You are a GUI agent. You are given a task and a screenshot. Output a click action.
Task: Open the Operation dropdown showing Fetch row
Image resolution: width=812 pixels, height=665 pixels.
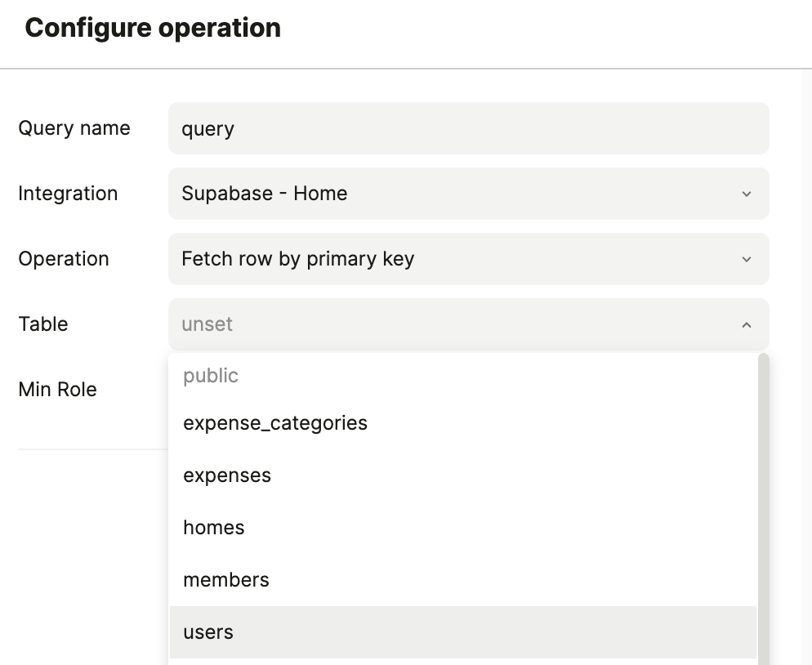pyautogui.click(x=457, y=259)
